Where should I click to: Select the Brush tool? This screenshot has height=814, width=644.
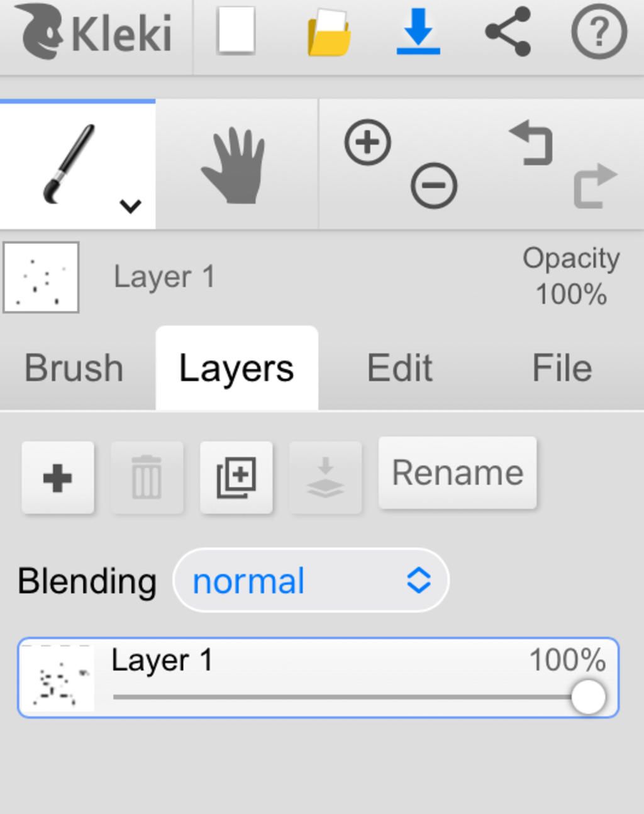(69, 164)
